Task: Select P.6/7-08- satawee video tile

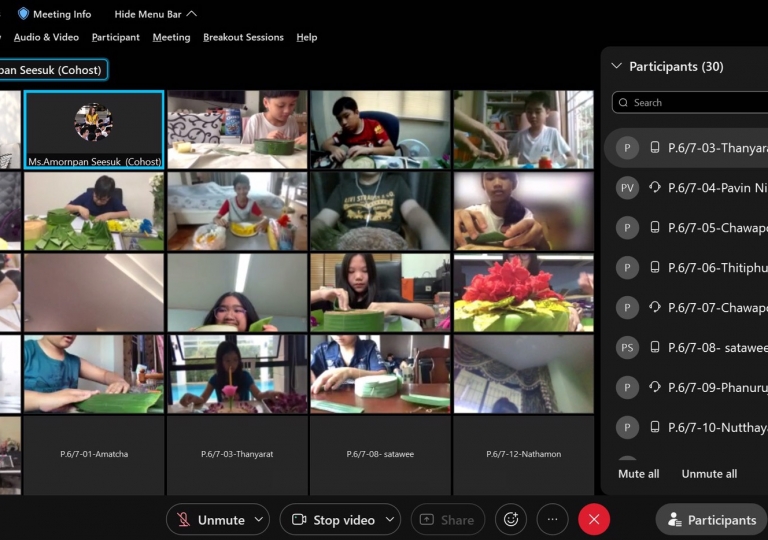Action: tap(380, 455)
